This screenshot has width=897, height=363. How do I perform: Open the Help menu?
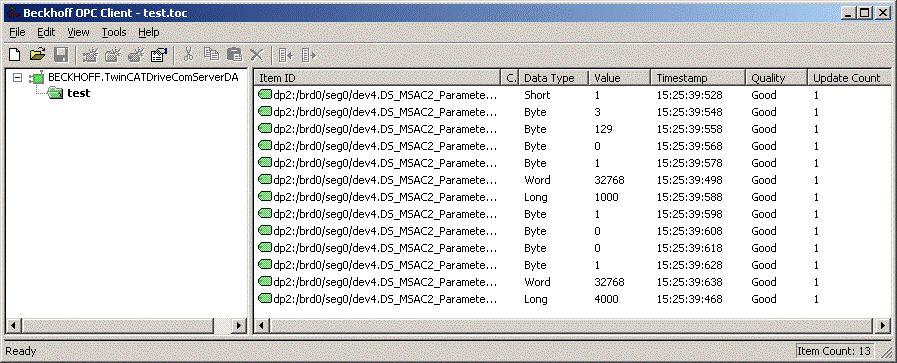point(149,33)
